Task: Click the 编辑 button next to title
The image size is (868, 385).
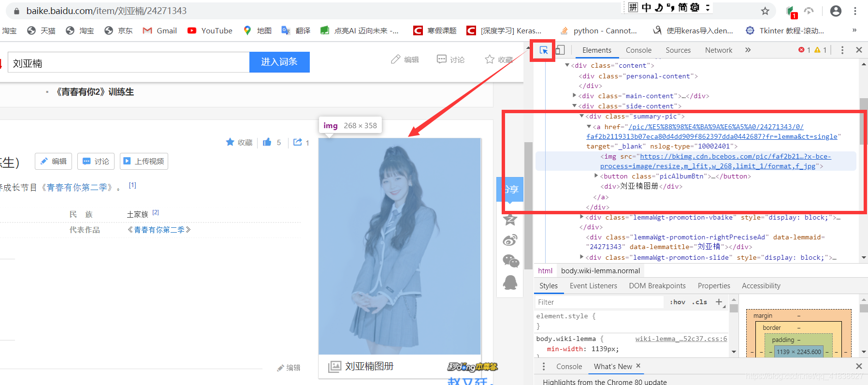Action: [54, 161]
